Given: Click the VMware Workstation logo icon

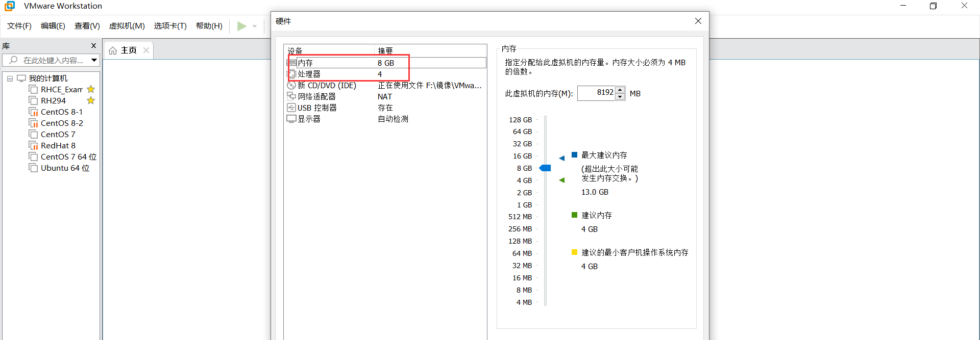Looking at the screenshot, I should tap(10, 6).
